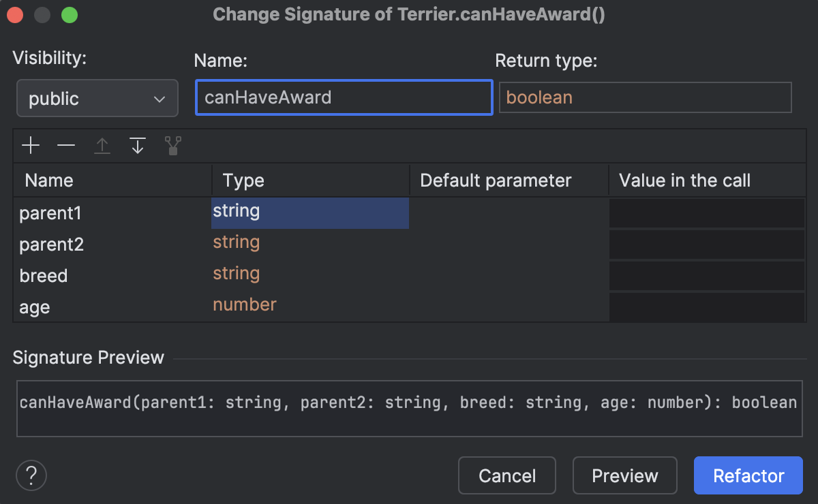This screenshot has width=818, height=504.
Task: Click the Default parameter column header
Action: pos(496,180)
